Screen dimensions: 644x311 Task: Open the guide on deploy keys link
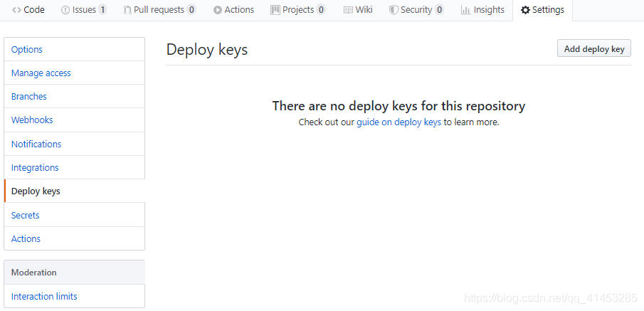pyautogui.click(x=398, y=122)
